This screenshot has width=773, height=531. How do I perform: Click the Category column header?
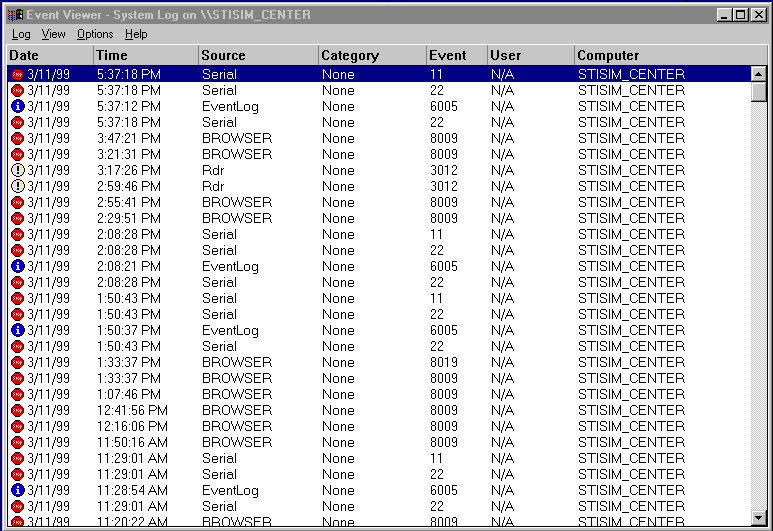pyautogui.click(x=372, y=55)
